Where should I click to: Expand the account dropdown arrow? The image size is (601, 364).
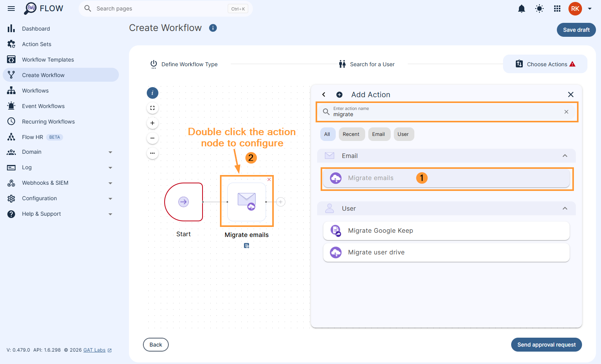coord(590,9)
